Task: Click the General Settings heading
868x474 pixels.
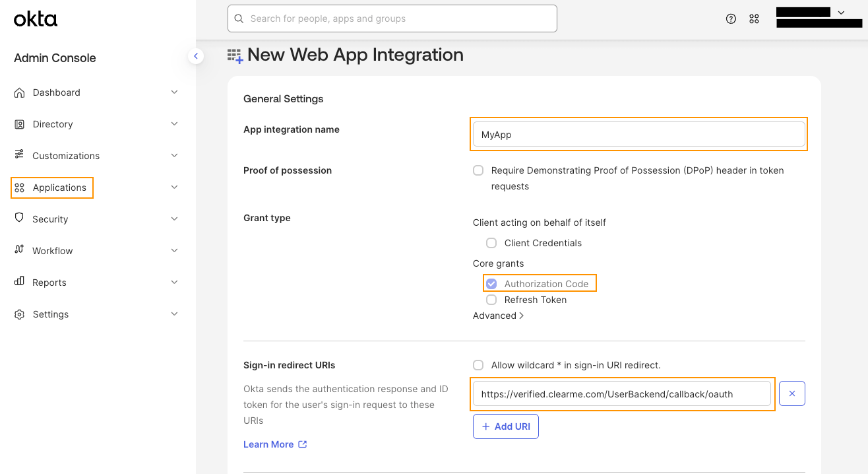Action: tap(284, 99)
